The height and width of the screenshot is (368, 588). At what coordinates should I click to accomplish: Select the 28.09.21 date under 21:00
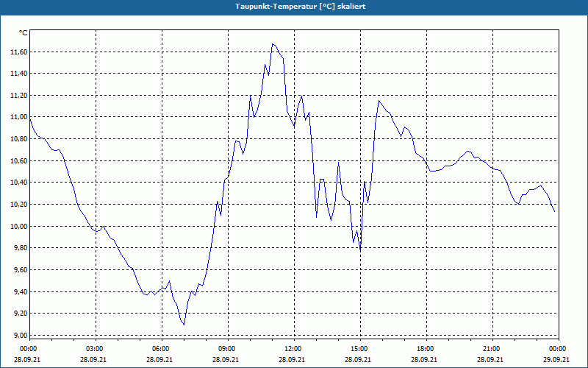pos(490,359)
